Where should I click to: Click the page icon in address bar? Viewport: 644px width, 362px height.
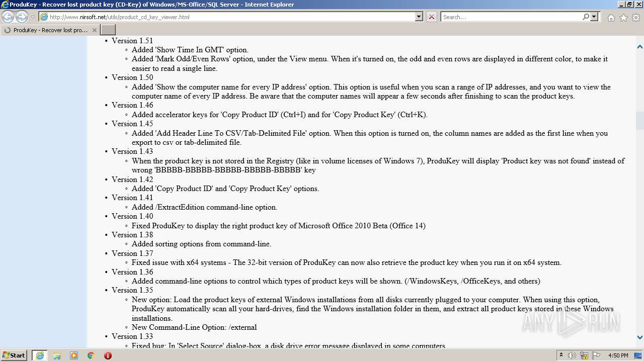point(44,17)
